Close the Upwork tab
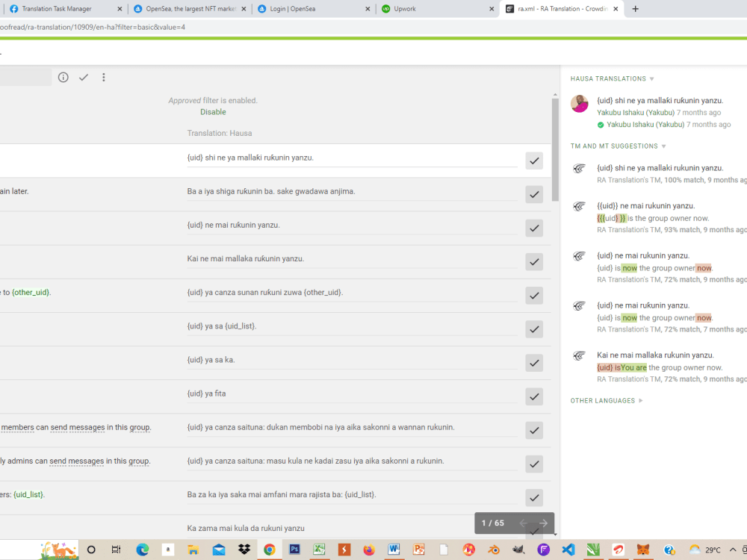 pos(492,8)
